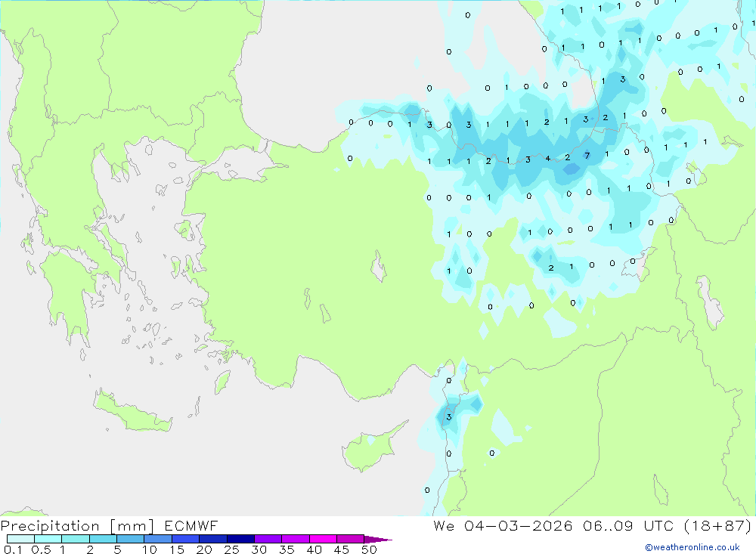The image size is (756, 554).
Task: Select the 2–5 mm legend color swatch
Action: [x=103, y=539]
